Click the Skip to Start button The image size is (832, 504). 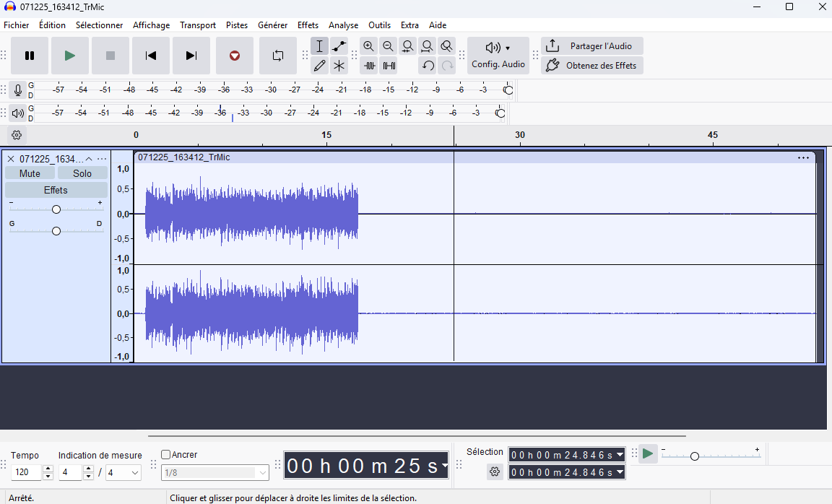pos(151,56)
